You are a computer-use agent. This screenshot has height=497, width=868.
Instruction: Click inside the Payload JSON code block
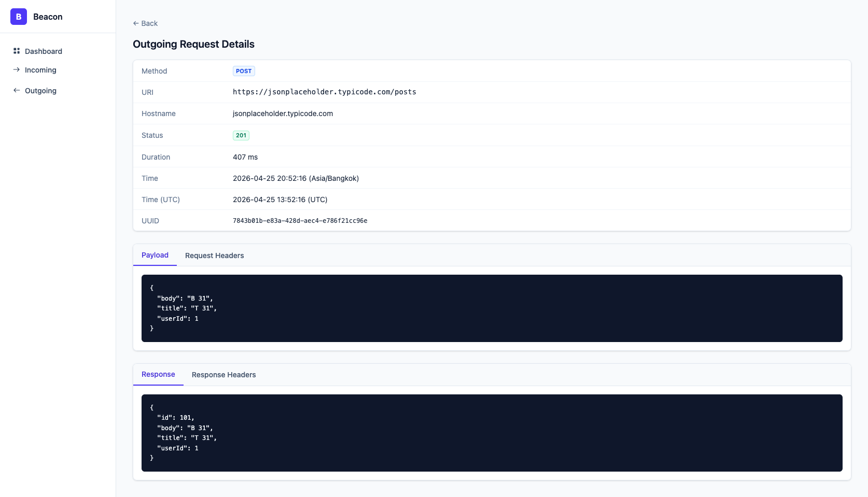coord(492,308)
